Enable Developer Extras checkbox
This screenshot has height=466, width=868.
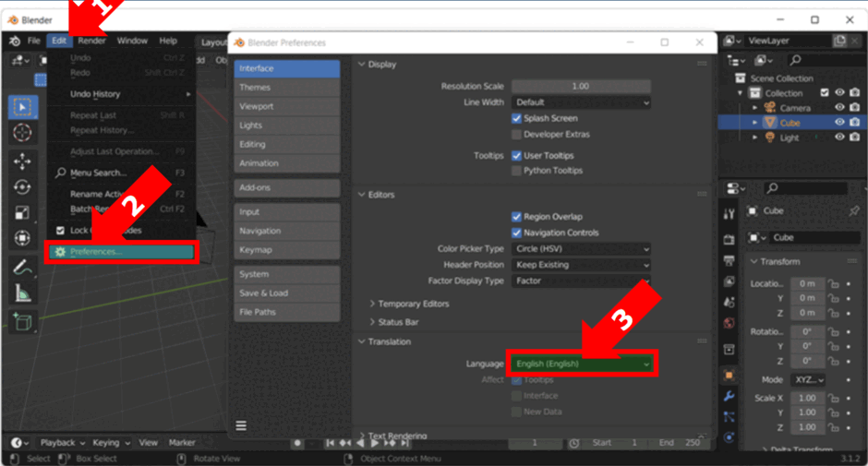tap(516, 135)
